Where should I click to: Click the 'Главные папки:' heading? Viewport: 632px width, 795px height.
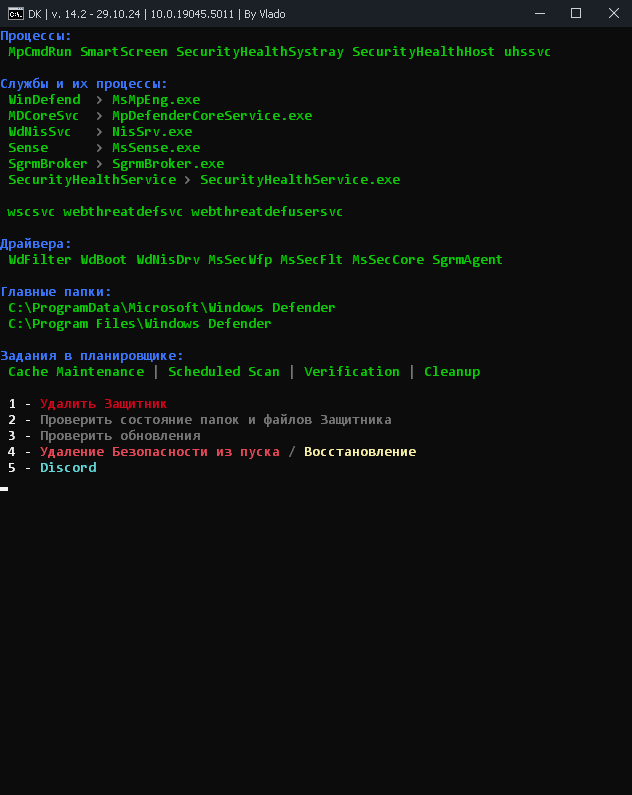click(x=56, y=292)
